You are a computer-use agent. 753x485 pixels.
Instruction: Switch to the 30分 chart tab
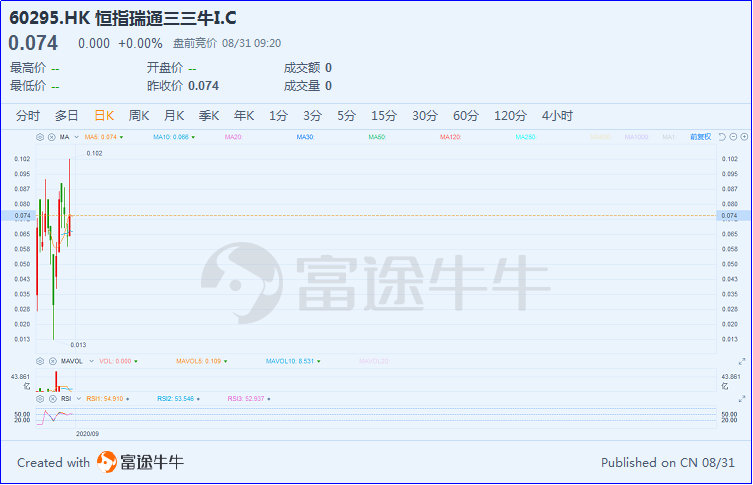(x=425, y=116)
